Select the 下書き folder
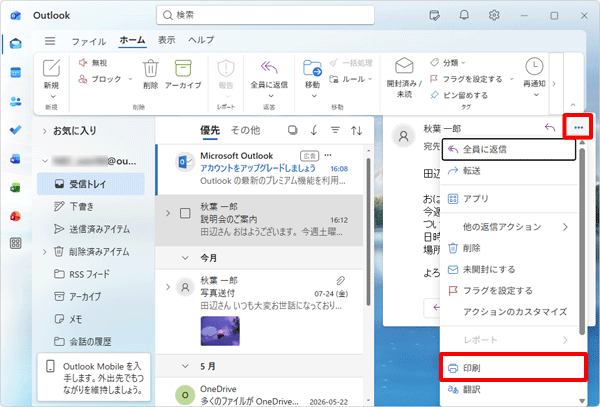600x407 pixels. pos(91,207)
